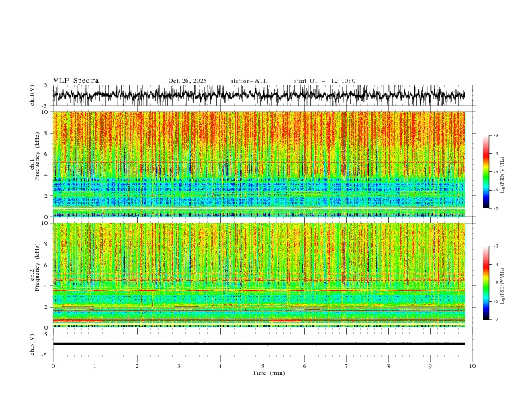Click the ch.2 spectrogram panel
Screen dimensions: 532x411
click(259, 275)
